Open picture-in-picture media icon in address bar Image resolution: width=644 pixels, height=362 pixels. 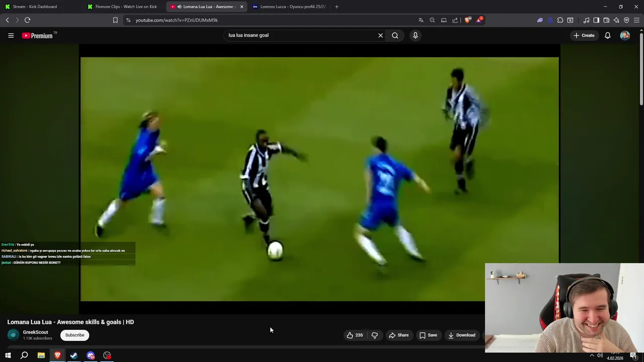[x=444, y=20]
